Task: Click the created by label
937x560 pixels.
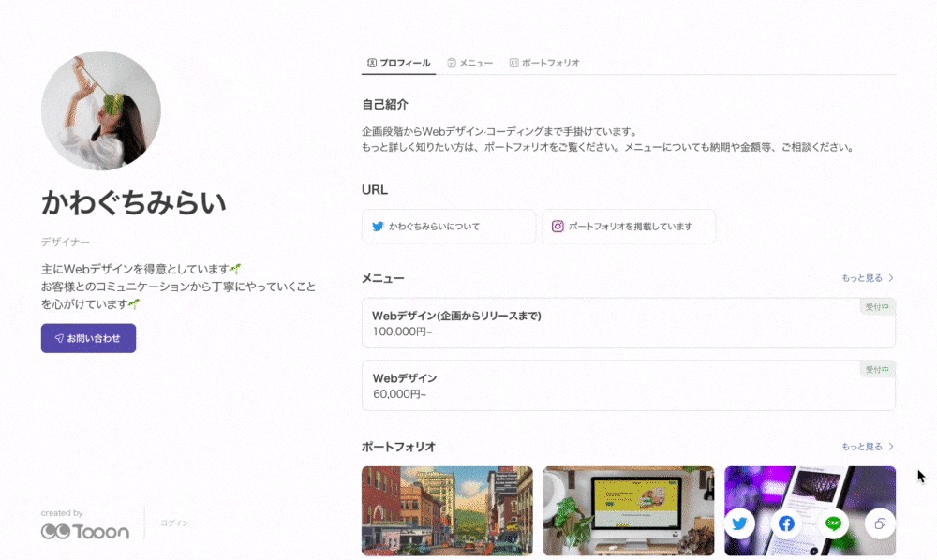Action: pyautogui.click(x=62, y=513)
